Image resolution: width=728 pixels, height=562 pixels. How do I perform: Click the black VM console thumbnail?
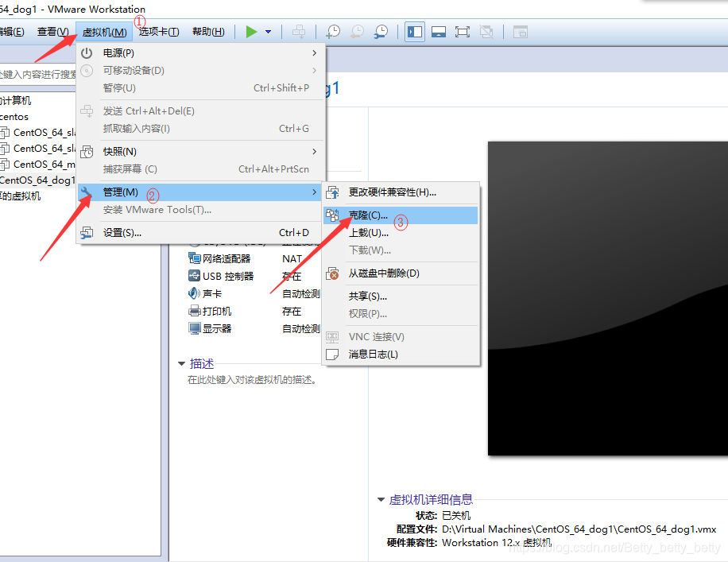click(x=608, y=299)
